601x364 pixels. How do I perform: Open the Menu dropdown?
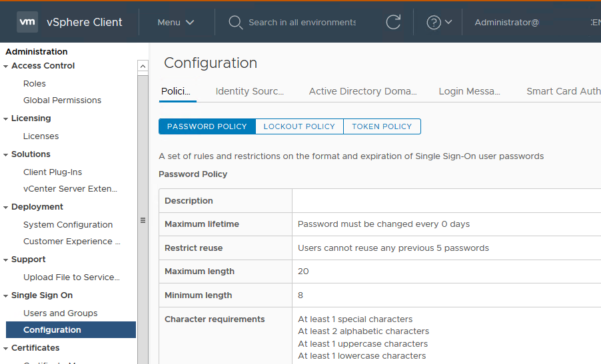coord(175,22)
